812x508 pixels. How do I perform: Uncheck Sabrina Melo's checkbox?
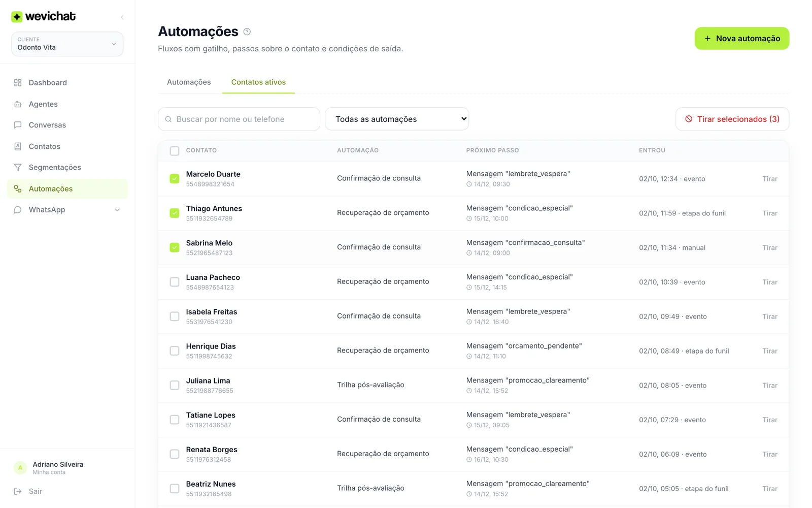175,247
